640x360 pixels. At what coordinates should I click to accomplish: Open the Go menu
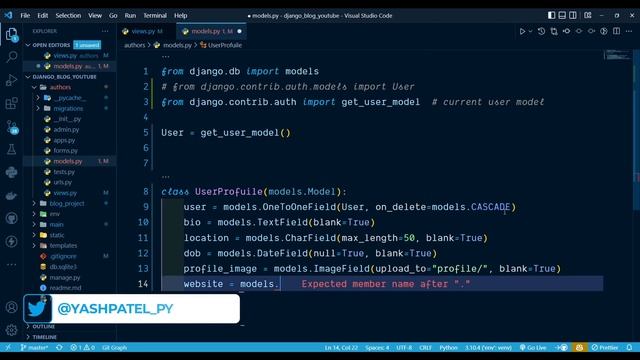point(113,16)
